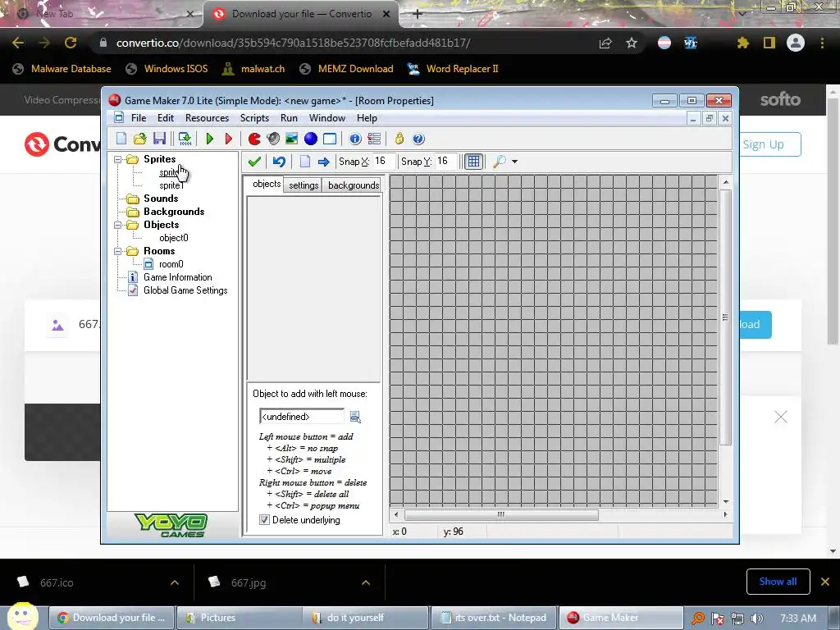The width and height of the screenshot is (840, 630).
Task: Open the Window menu
Action: pos(326,118)
